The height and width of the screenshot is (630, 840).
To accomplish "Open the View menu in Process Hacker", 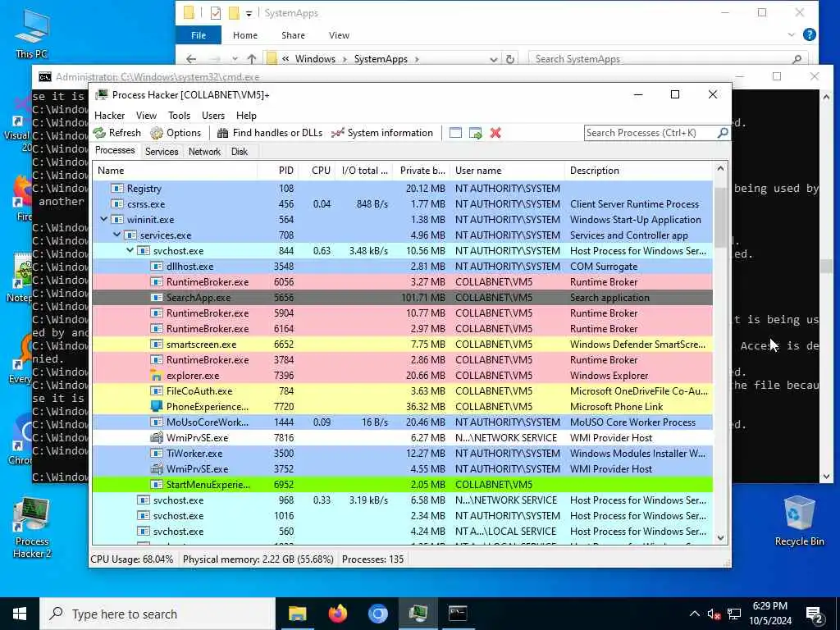I will 146,115.
